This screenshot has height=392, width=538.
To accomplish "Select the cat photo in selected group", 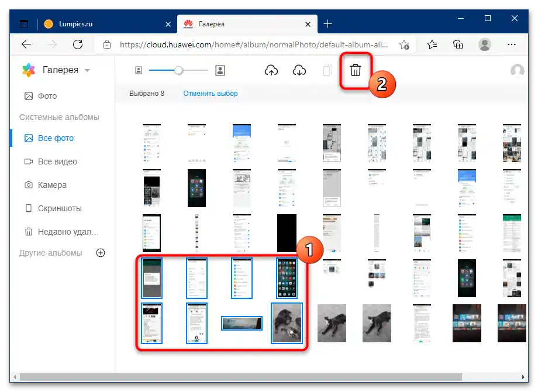I will click(287, 323).
